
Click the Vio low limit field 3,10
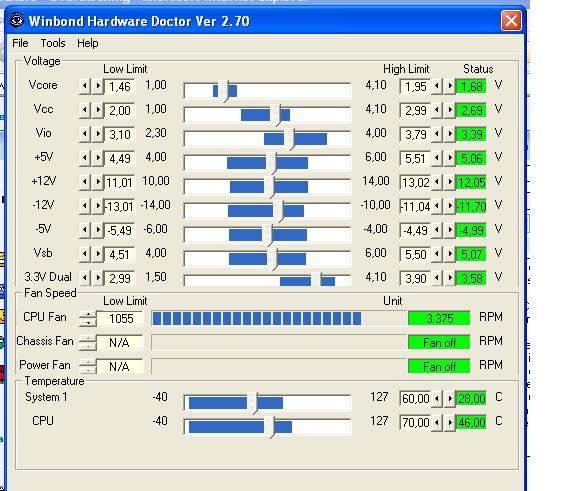(x=119, y=135)
